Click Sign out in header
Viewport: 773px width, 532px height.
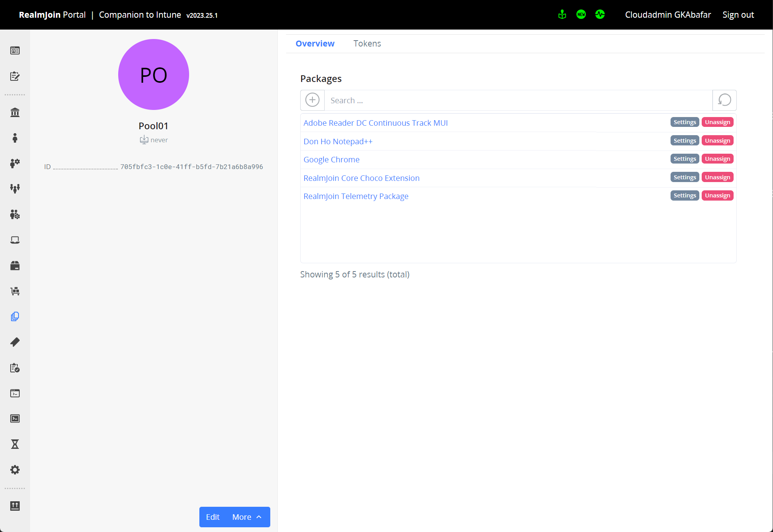pyautogui.click(x=738, y=15)
